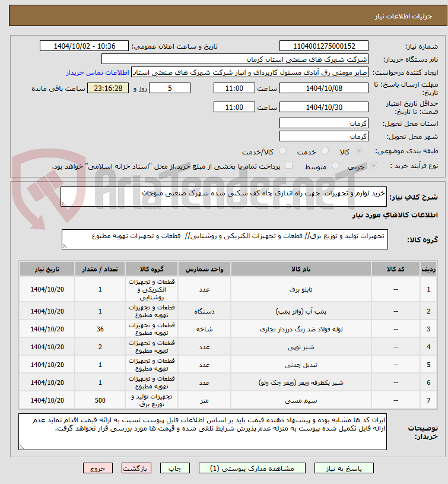
Task: Click the تجهیزات تولید و توزیع برق cell
Action: 151,400
